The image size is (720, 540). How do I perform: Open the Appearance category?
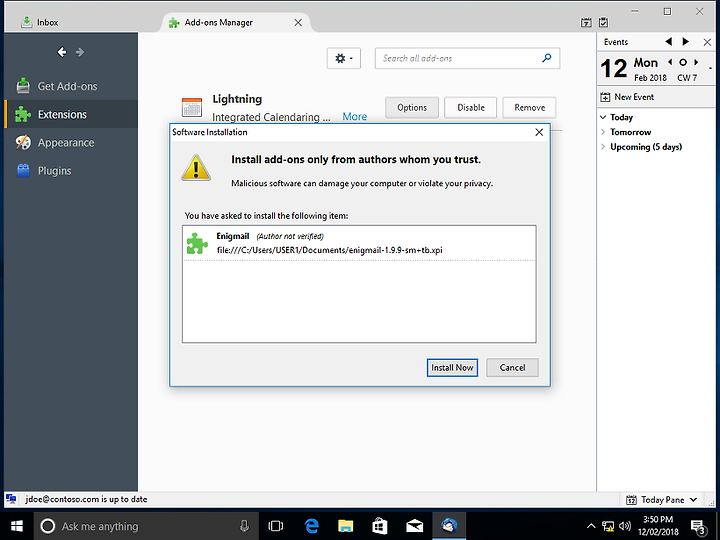[71, 143]
